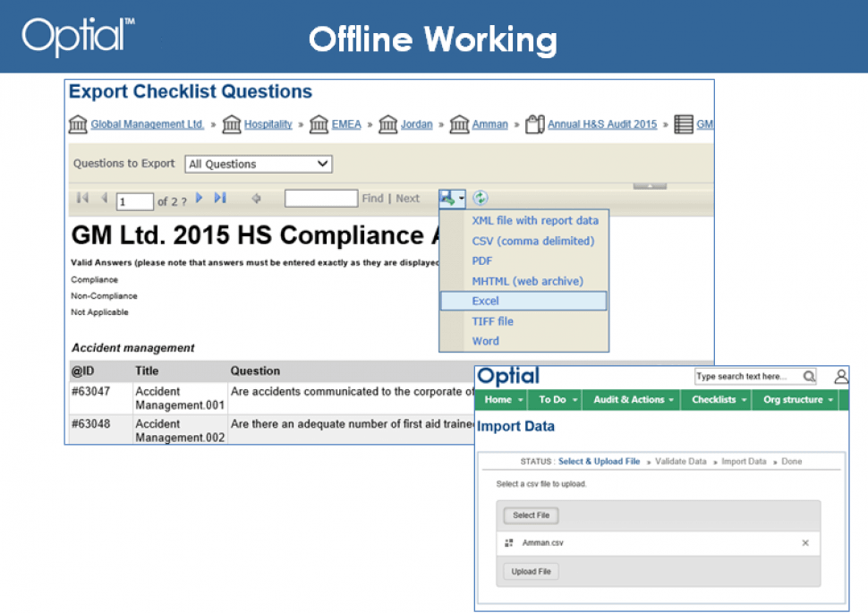Screen dimensions: 868x613
Task: Go to previous page in report toolbar
Action: pos(104,198)
